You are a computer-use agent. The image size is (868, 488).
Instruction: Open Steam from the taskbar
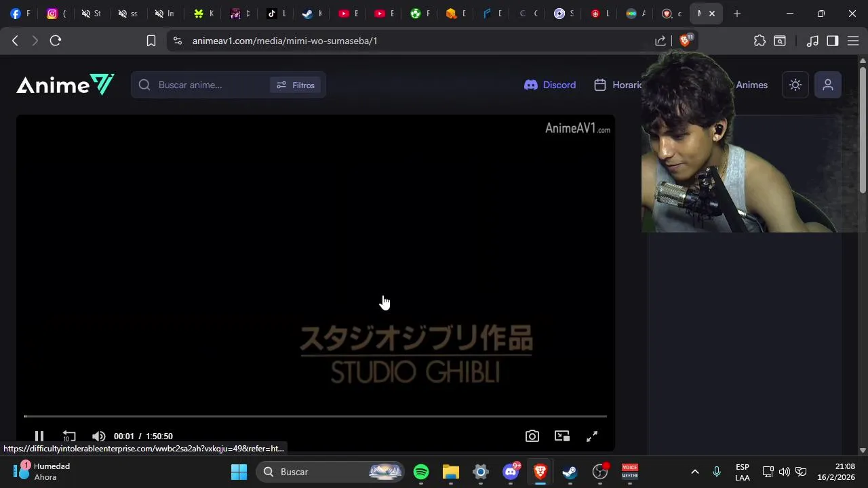click(x=570, y=472)
